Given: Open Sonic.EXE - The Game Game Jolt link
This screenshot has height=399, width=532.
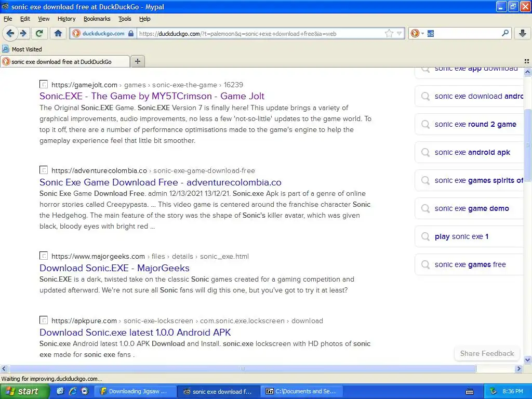Looking at the screenshot, I should [x=152, y=96].
